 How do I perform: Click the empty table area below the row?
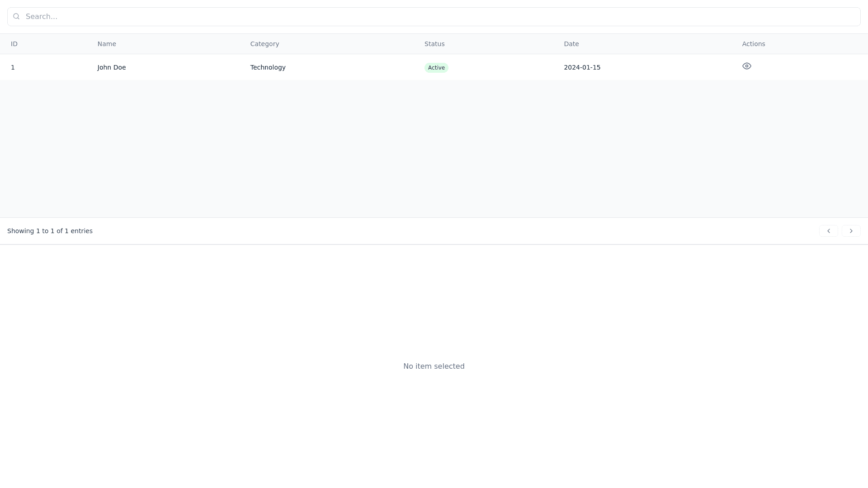coord(434,149)
